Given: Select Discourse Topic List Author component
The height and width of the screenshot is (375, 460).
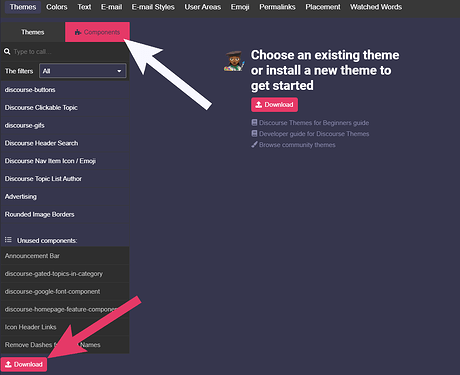Looking at the screenshot, I should [65, 179].
